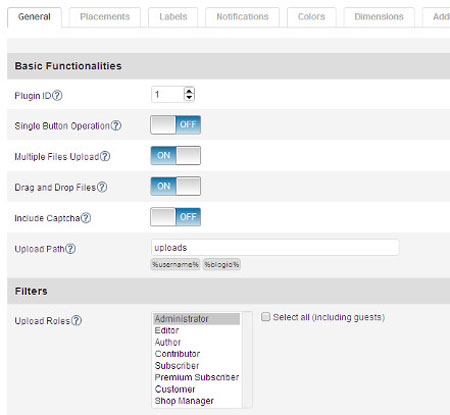The height and width of the screenshot is (415, 450).
Task: Click the help icon for Multiple Files Upload
Action: point(105,156)
